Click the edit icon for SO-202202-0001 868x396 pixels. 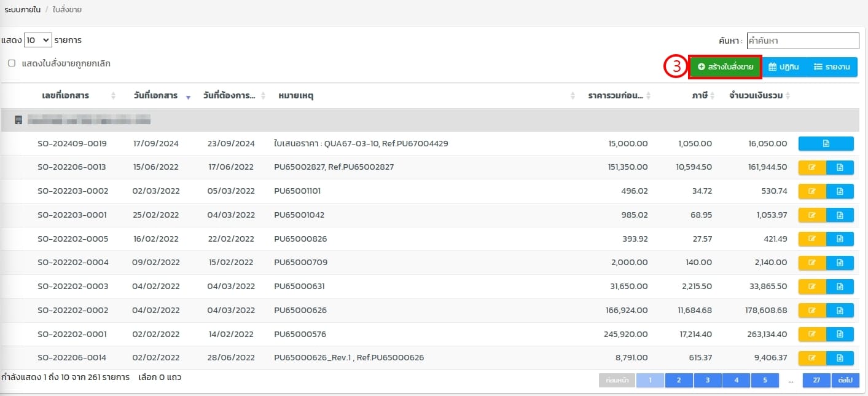812,335
